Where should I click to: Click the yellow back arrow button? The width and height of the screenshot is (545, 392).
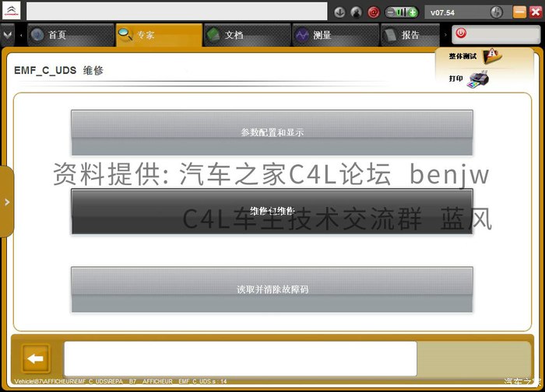pos(36,359)
